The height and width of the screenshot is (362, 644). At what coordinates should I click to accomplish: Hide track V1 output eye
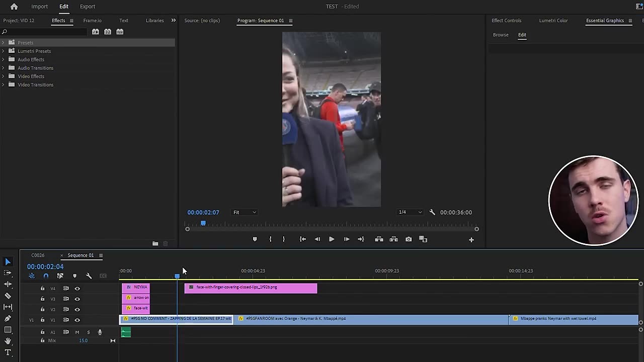tap(77, 320)
